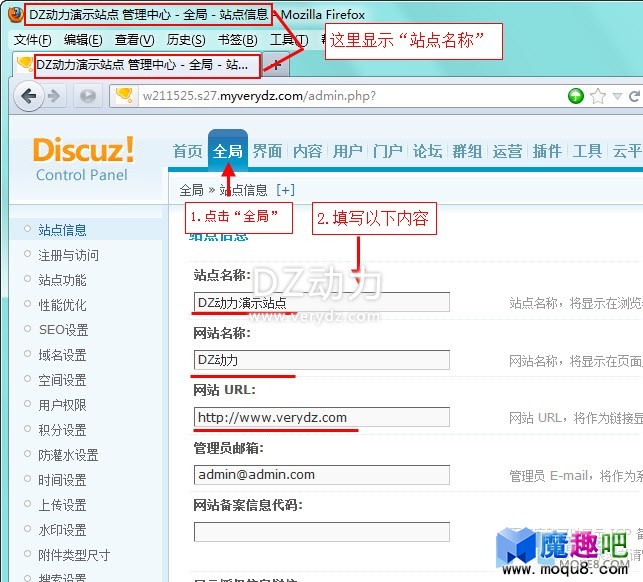The image size is (643, 582).
Task: Open a new tab with the plus button
Action: click(276, 64)
